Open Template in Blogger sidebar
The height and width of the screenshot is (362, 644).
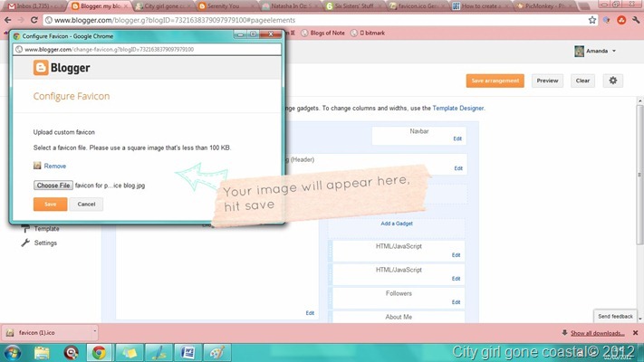[46, 229]
